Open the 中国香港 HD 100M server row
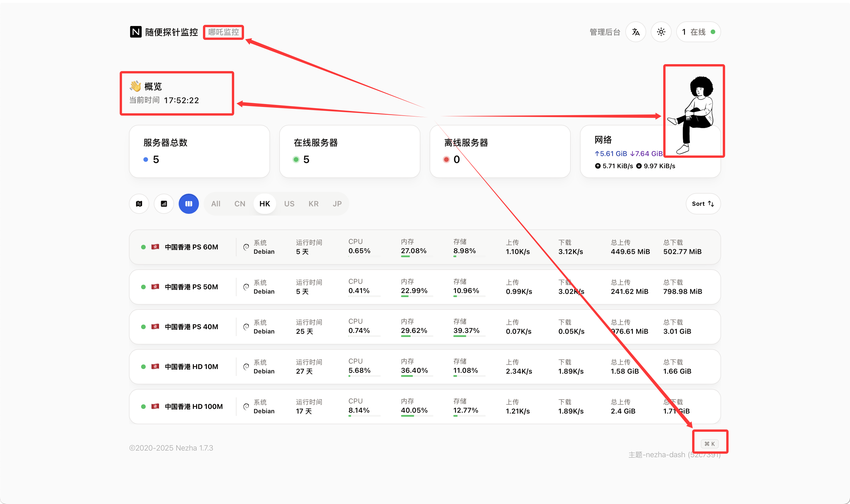Screen dimensions: 850x504 pos(194,407)
